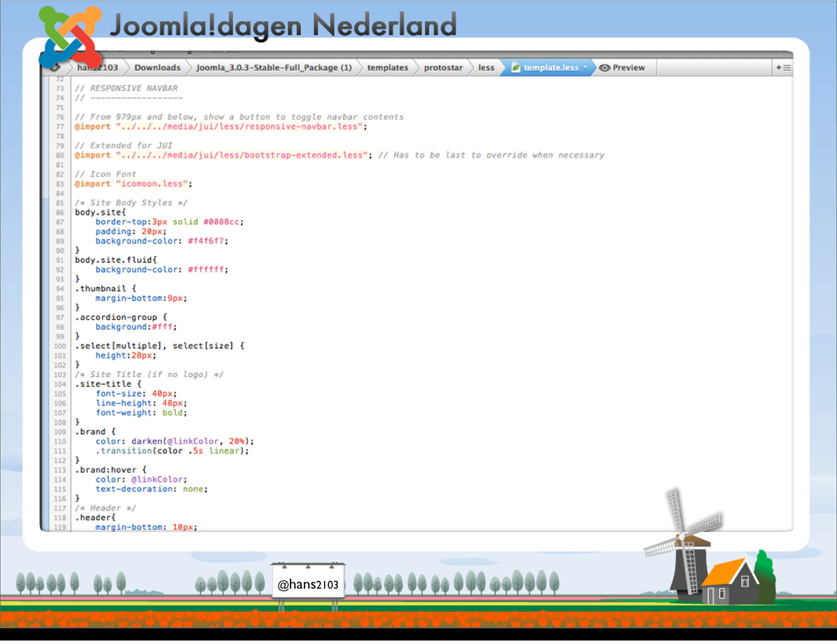The height and width of the screenshot is (644, 837).
Task: Click line number 86 in the gutter
Action: click(x=60, y=213)
